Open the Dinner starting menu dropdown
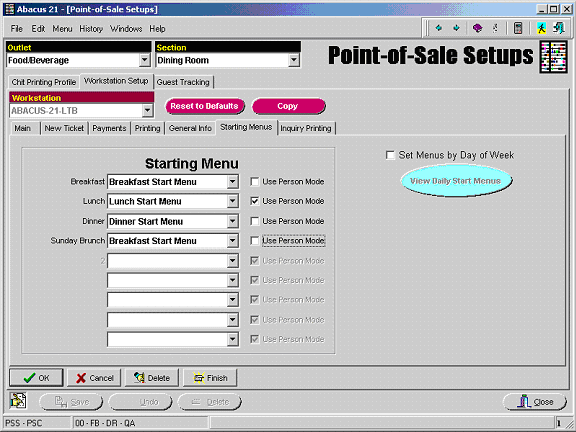Image resolution: width=576 pixels, height=432 pixels. click(x=232, y=221)
